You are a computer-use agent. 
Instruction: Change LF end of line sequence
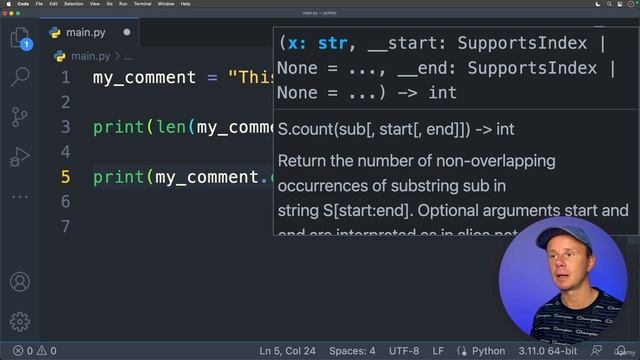point(438,351)
